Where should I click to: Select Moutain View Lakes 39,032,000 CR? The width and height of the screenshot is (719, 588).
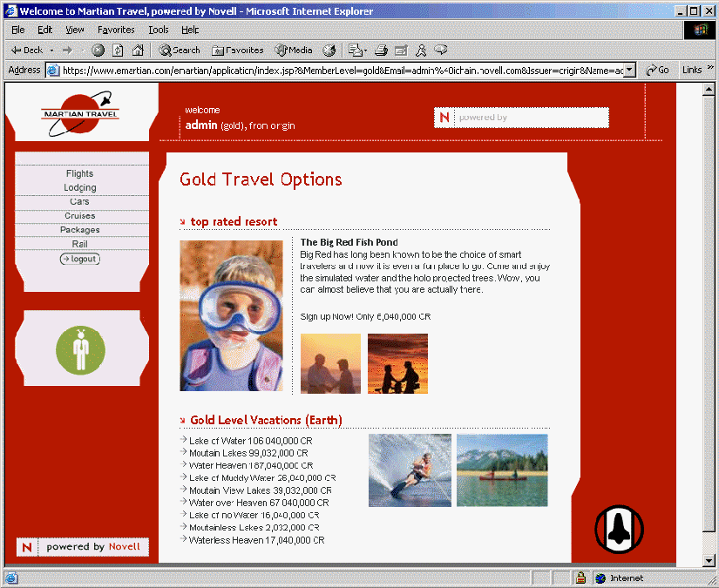tap(260, 490)
